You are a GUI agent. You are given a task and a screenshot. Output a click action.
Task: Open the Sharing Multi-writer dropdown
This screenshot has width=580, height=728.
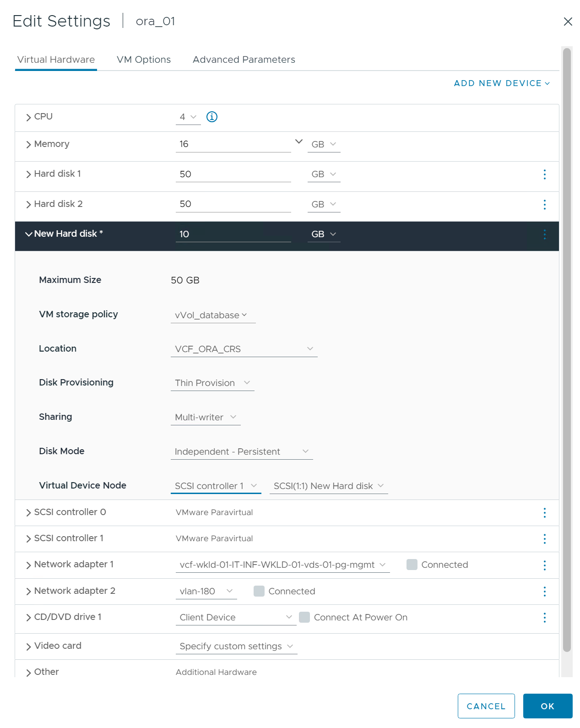pyautogui.click(x=206, y=417)
